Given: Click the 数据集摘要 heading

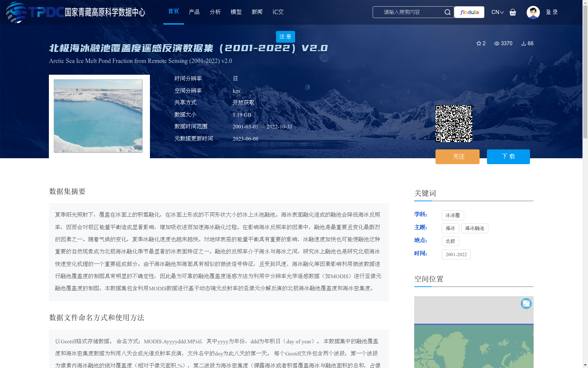Looking at the screenshot, I should [67, 191].
